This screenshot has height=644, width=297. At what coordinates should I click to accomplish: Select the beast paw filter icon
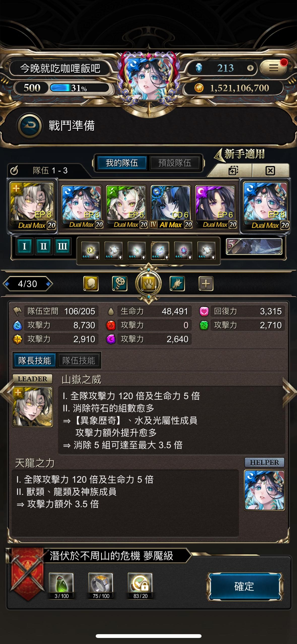tap(148, 284)
